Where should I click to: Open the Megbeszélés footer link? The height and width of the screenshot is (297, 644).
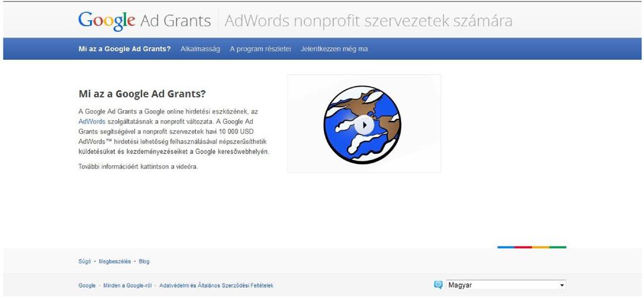click(x=115, y=261)
